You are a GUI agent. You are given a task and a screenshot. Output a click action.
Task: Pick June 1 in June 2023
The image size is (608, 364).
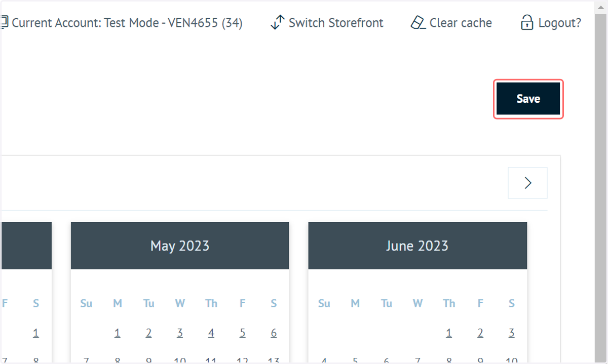tap(449, 333)
